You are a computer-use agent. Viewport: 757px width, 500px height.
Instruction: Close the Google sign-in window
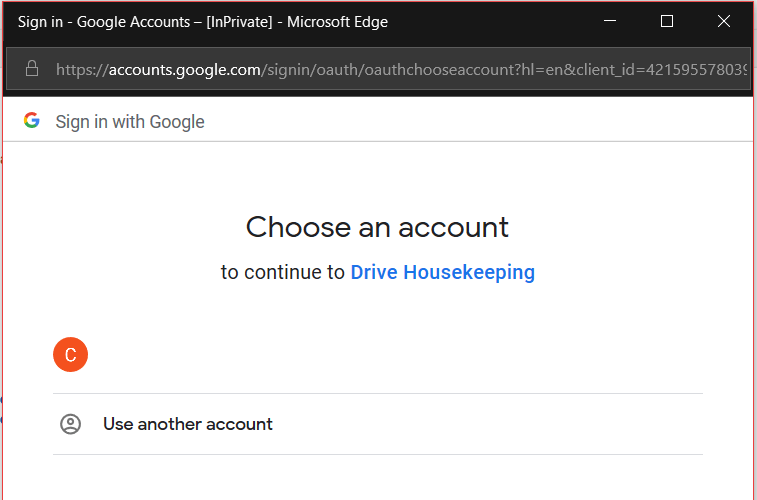coord(724,21)
